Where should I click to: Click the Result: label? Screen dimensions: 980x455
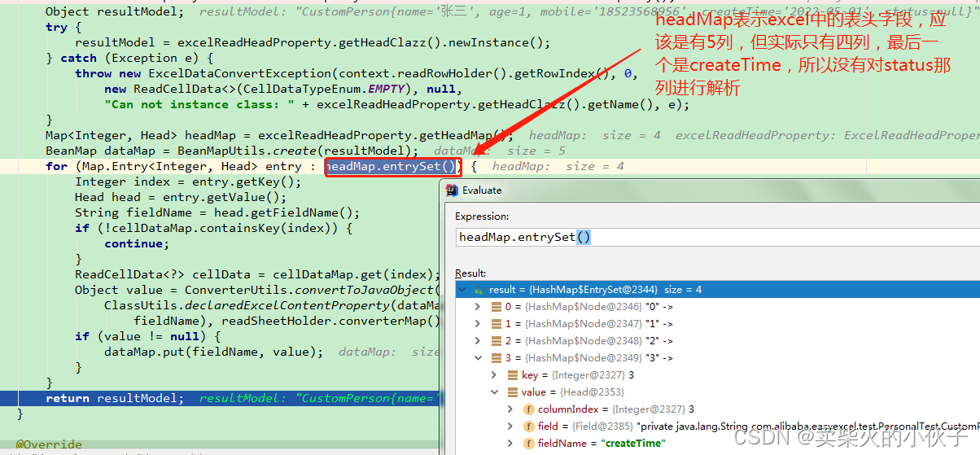[470, 273]
